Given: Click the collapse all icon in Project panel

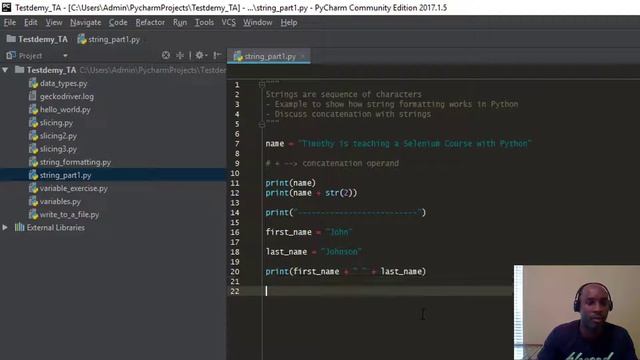Looking at the screenshot, I should point(180,55).
